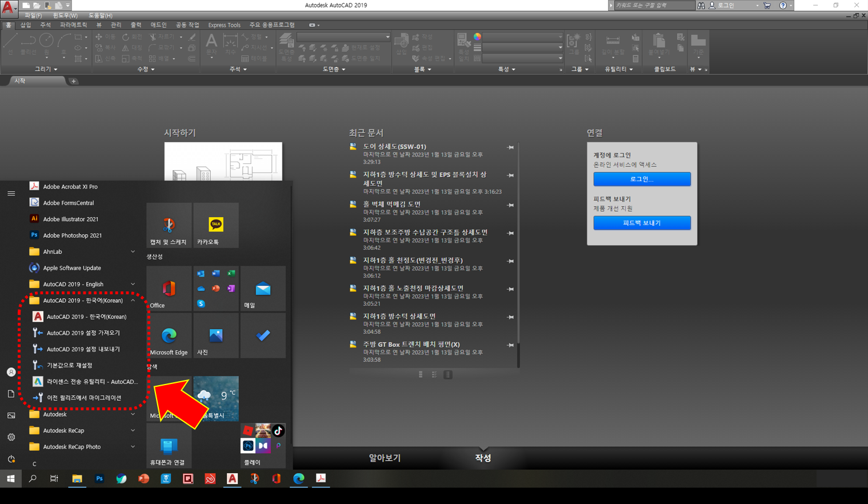
Task: Click the 로그인... button in 연결 panel
Action: coord(642,179)
